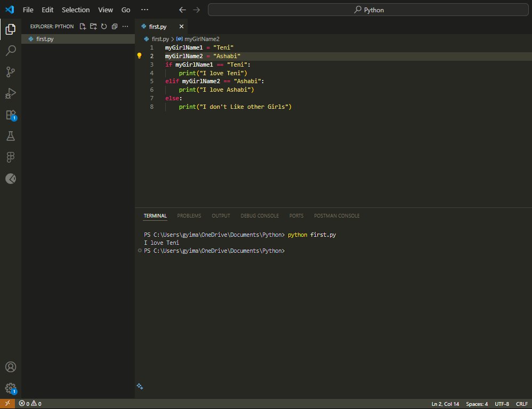This screenshot has height=409, width=532.
Task: Open the Go menu
Action: click(x=125, y=10)
